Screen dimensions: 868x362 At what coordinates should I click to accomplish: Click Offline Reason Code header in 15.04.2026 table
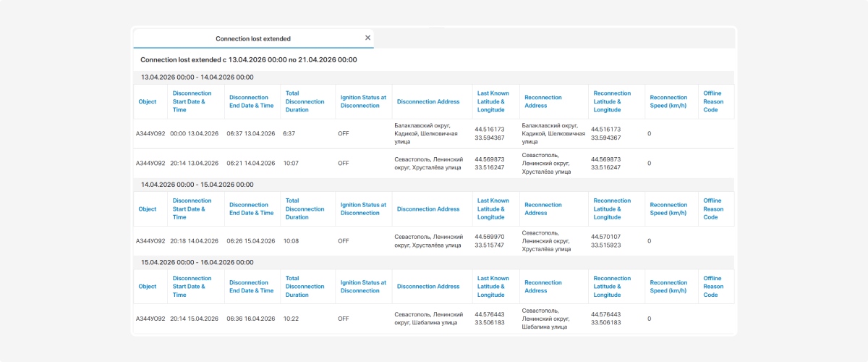click(712, 287)
